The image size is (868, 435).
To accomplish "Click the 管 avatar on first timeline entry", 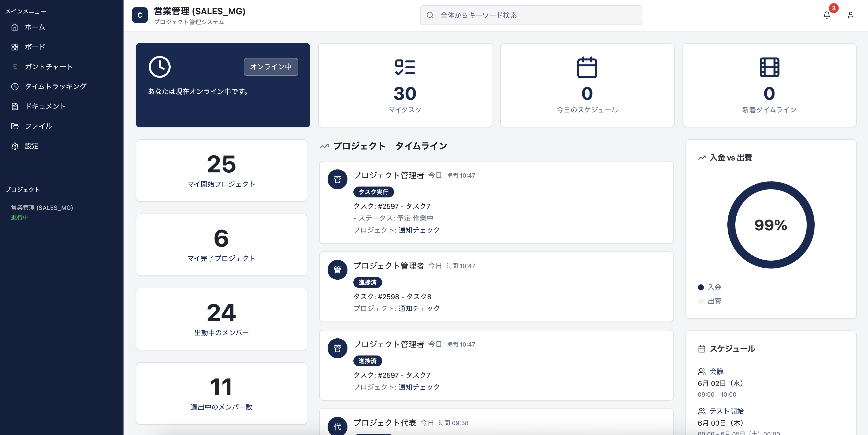I will click(x=337, y=179).
